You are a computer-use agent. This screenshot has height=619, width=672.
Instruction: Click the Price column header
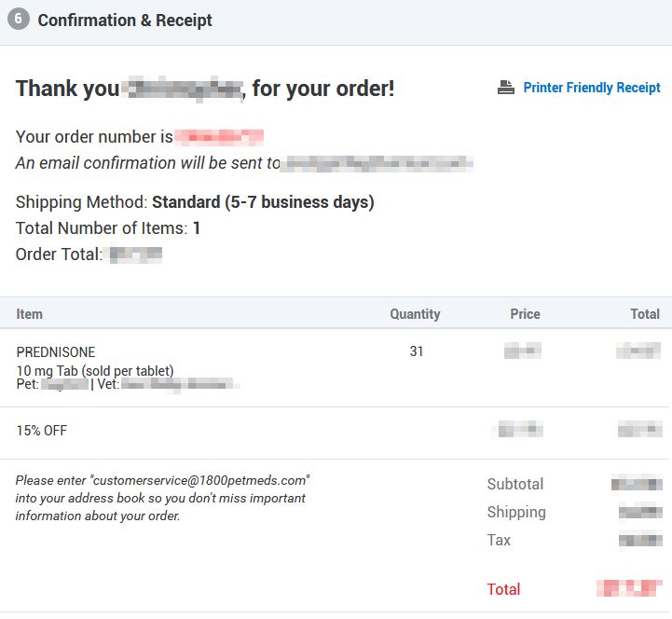525,314
